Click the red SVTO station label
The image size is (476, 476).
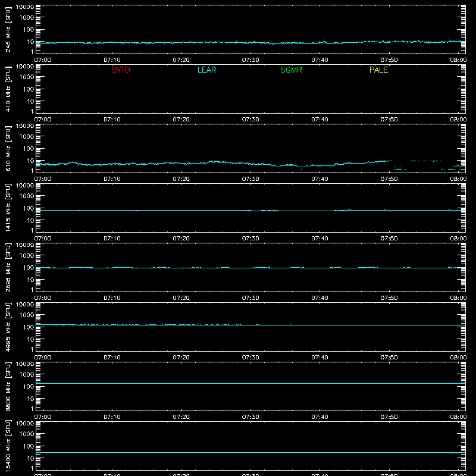(x=121, y=70)
